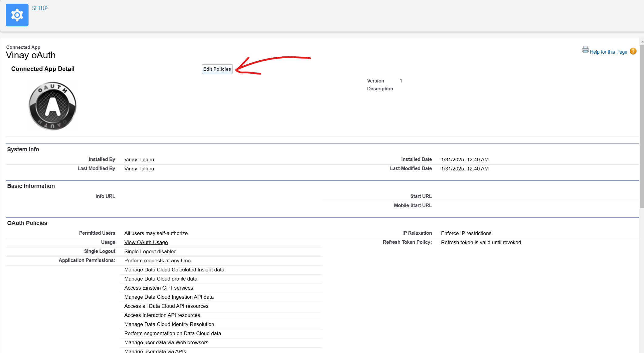Click 'Access Interaction API resources' permission
644x353 pixels.
162,315
